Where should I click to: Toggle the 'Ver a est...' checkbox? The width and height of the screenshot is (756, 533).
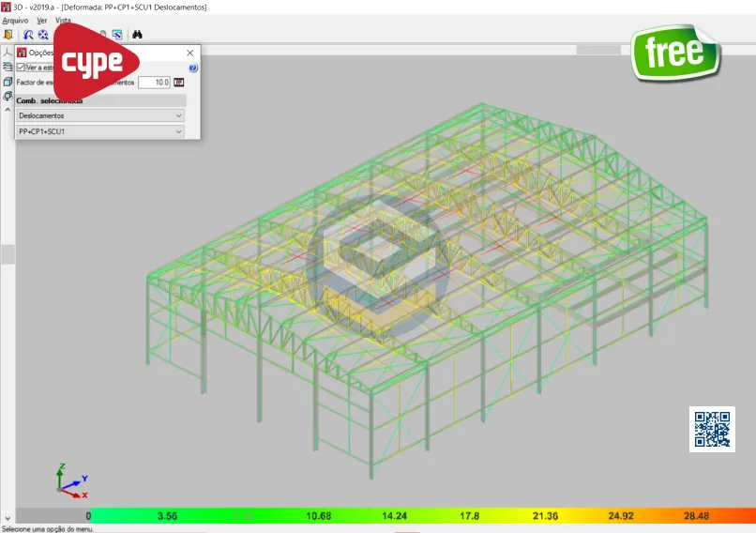pyautogui.click(x=21, y=68)
